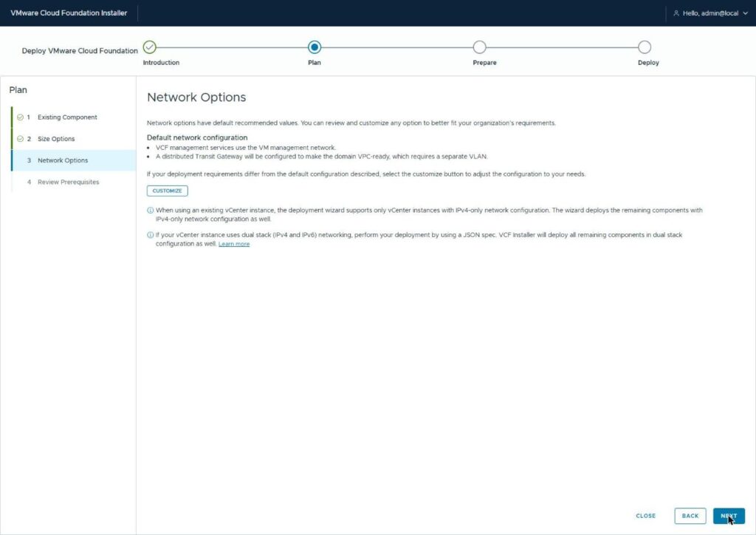Click the info icon for IPv4-only note
This screenshot has width=756, height=535.
pos(150,211)
